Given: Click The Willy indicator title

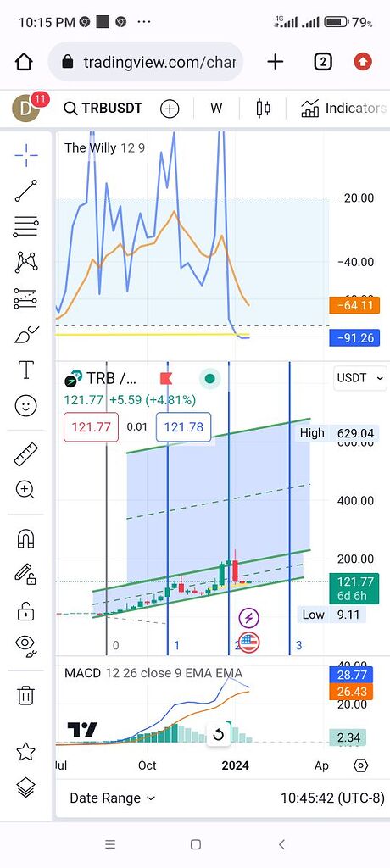Looking at the screenshot, I should [x=91, y=147].
